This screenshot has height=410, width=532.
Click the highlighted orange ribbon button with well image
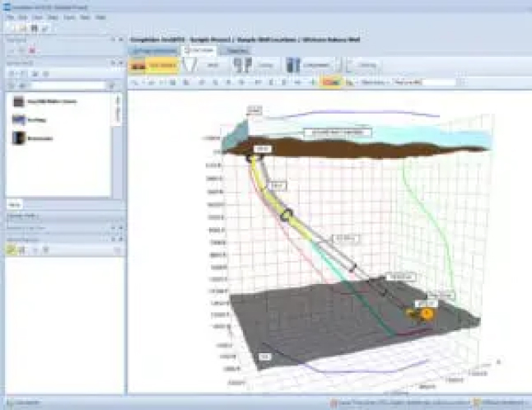coord(148,65)
